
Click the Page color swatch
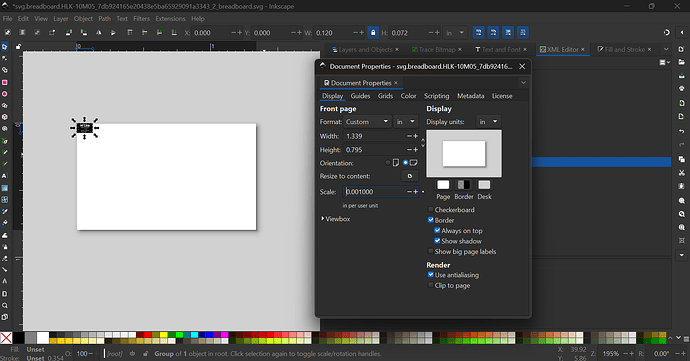(x=443, y=185)
